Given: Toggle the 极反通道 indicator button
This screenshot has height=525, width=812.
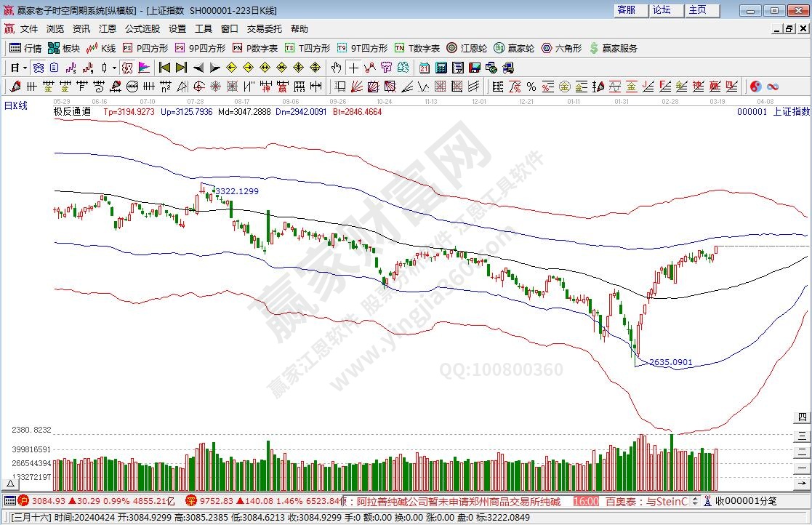Looking at the screenshot, I should [x=72, y=112].
